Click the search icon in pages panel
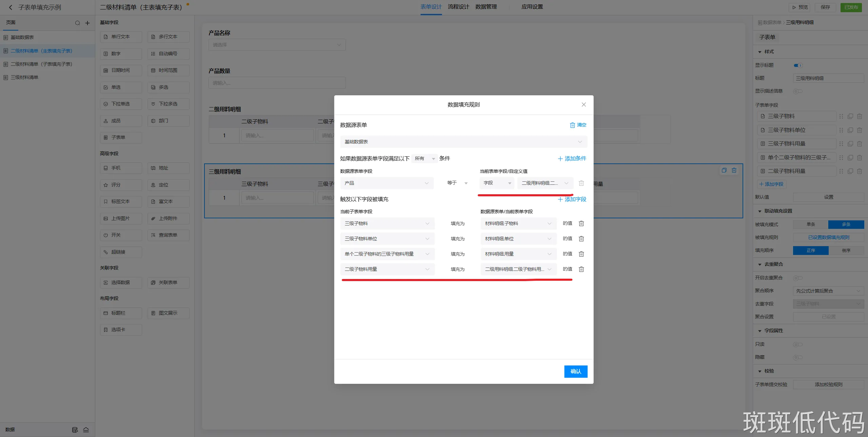Image resolution: width=868 pixels, height=437 pixels. tap(78, 23)
